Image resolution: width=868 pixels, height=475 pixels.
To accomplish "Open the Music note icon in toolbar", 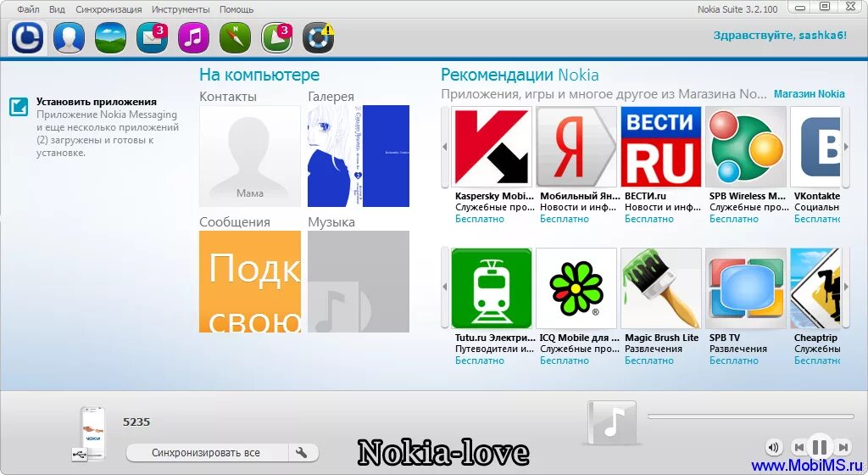I will [194, 37].
